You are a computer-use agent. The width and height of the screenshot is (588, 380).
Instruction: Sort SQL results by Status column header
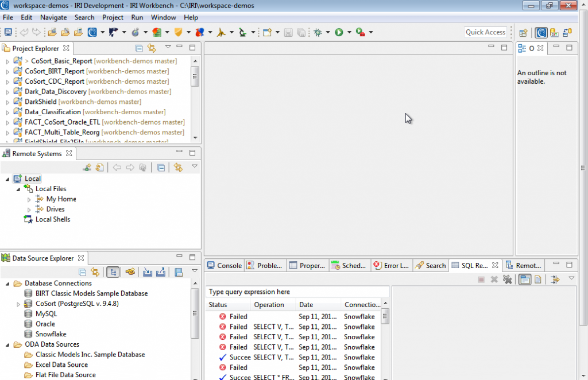tap(227, 305)
